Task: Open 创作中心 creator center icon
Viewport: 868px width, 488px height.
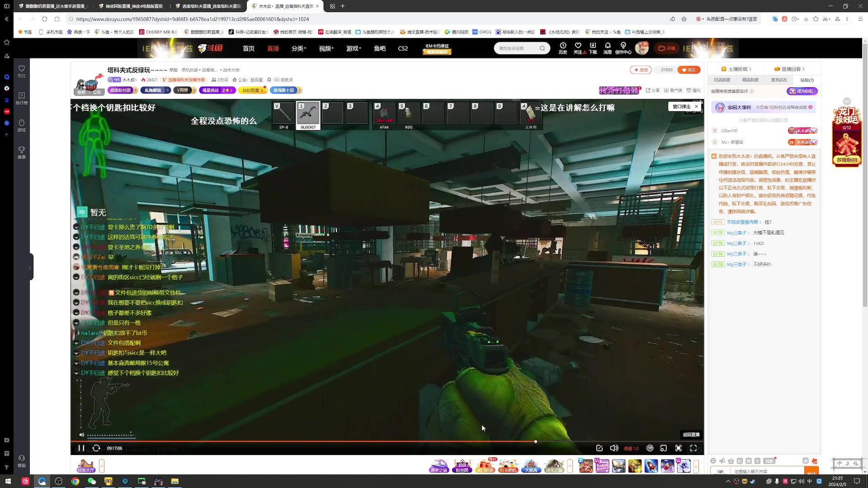Action: (x=623, y=48)
